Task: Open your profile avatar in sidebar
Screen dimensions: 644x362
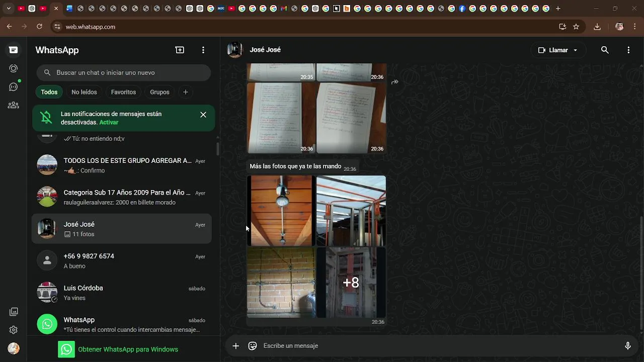Action: (x=14, y=348)
